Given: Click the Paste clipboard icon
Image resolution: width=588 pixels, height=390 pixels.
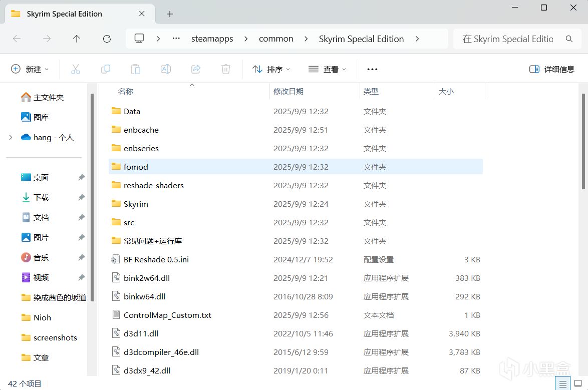Looking at the screenshot, I should (136, 69).
